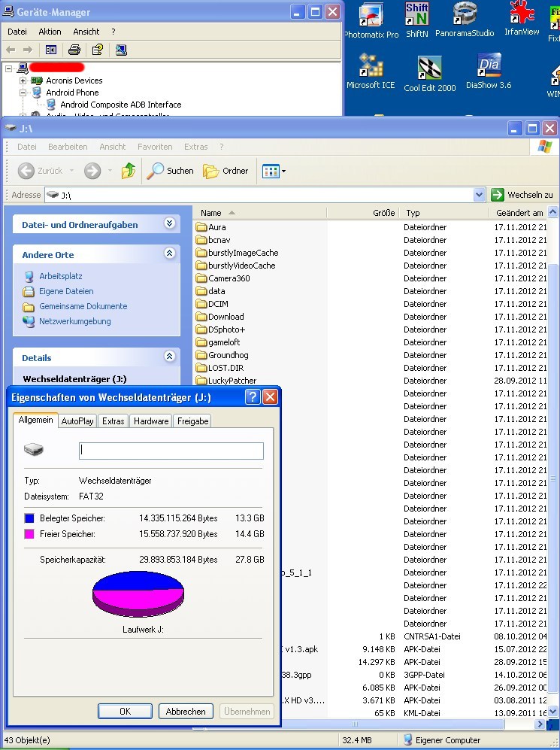Click the DiaShow 3.6 desktop icon
Screen dimensions: 560x750
click(x=488, y=71)
